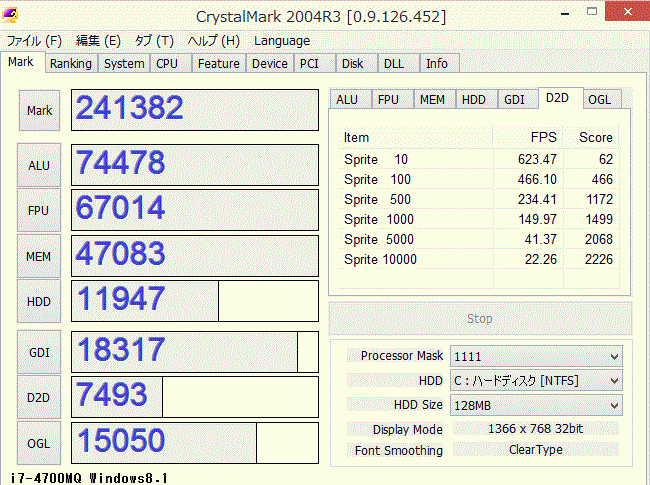Click the GDI score bar 18317

point(195,352)
